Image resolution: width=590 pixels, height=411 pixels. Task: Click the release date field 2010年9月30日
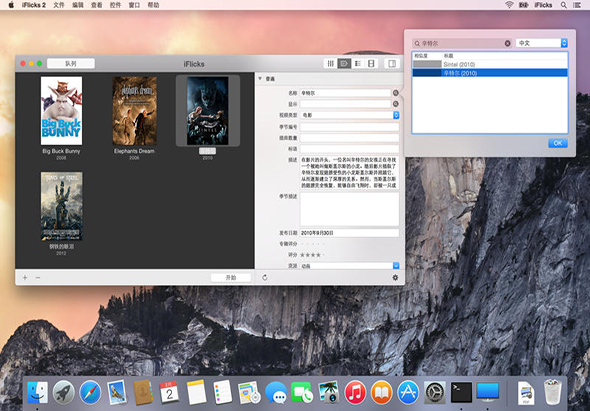click(349, 233)
